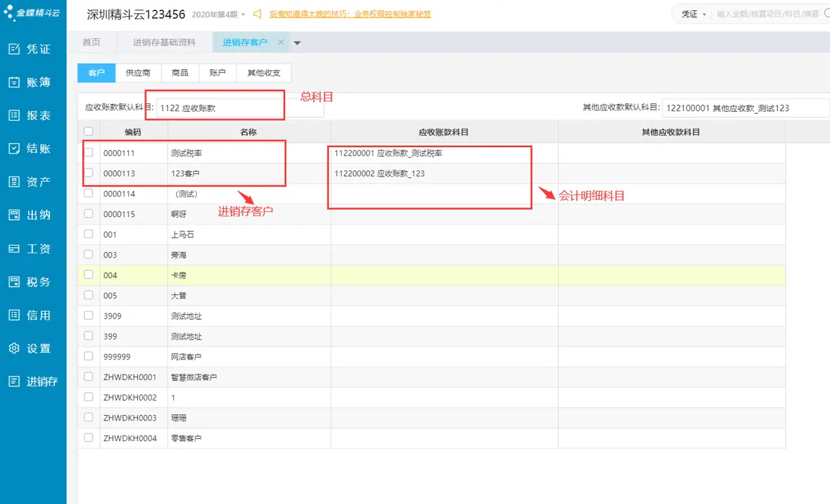830x504 pixels.
Task: Open the orange tips announcement link
Action: pos(350,14)
